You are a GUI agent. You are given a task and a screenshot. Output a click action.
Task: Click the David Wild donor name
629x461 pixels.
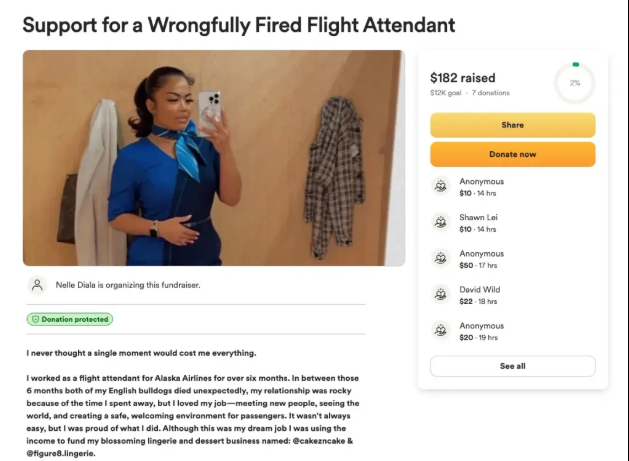(x=481, y=289)
